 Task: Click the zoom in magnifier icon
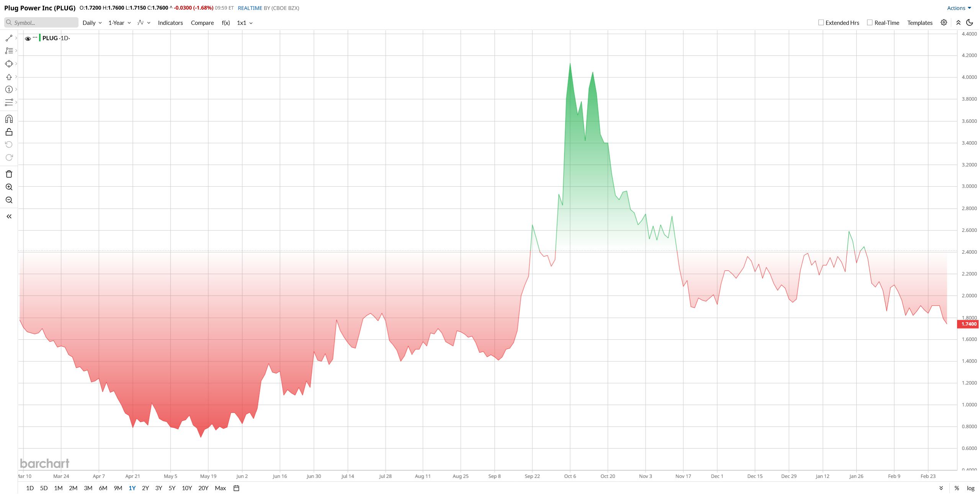(9, 187)
